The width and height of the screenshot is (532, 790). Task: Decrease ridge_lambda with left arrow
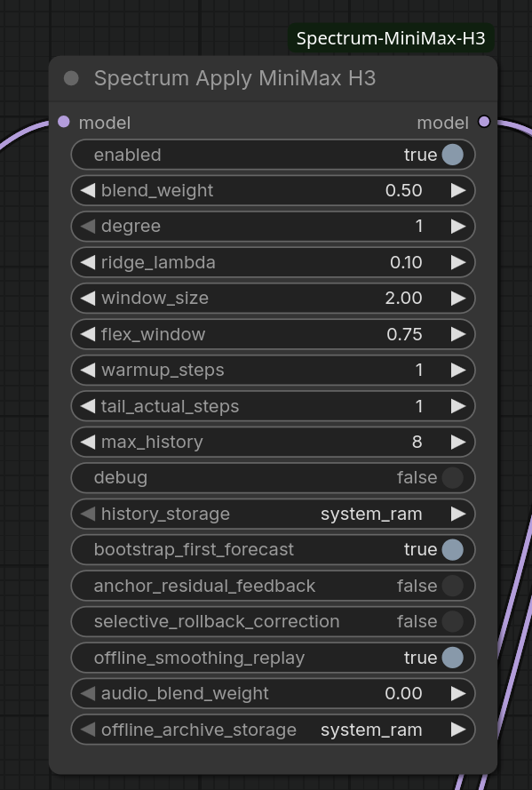88,262
